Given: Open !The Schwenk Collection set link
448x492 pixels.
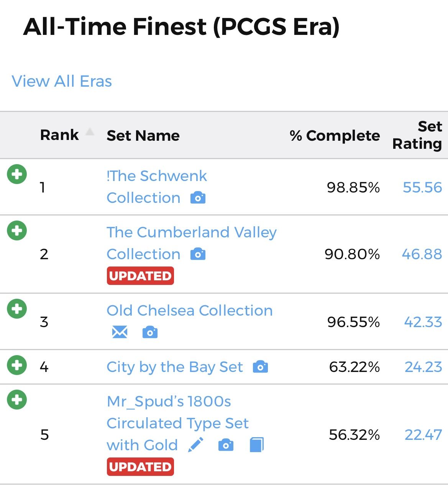Looking at the screenshot, I should pyautogui.click(x=157, y=187).
